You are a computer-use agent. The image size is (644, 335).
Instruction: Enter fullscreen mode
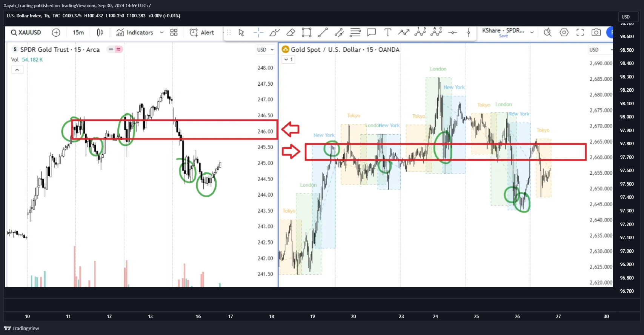coord(580,32)
